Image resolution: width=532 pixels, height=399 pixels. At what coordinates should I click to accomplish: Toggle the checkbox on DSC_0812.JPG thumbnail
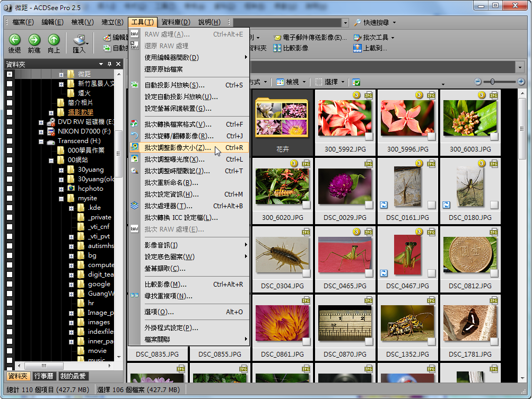[x=494, y=273]
